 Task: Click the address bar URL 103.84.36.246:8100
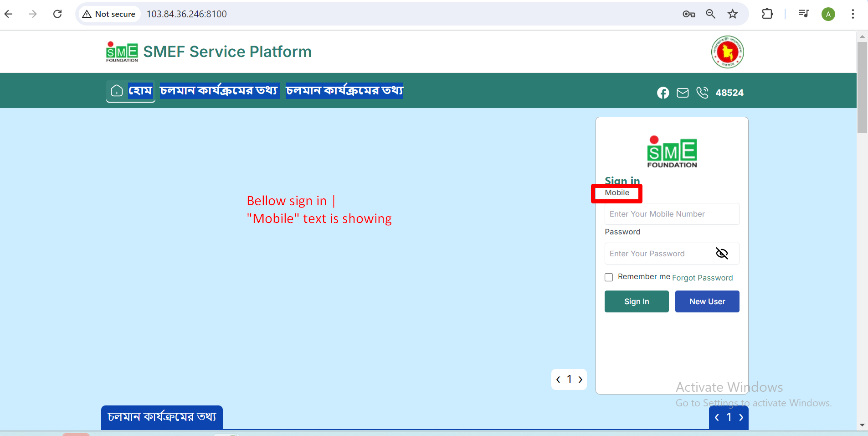187,14
